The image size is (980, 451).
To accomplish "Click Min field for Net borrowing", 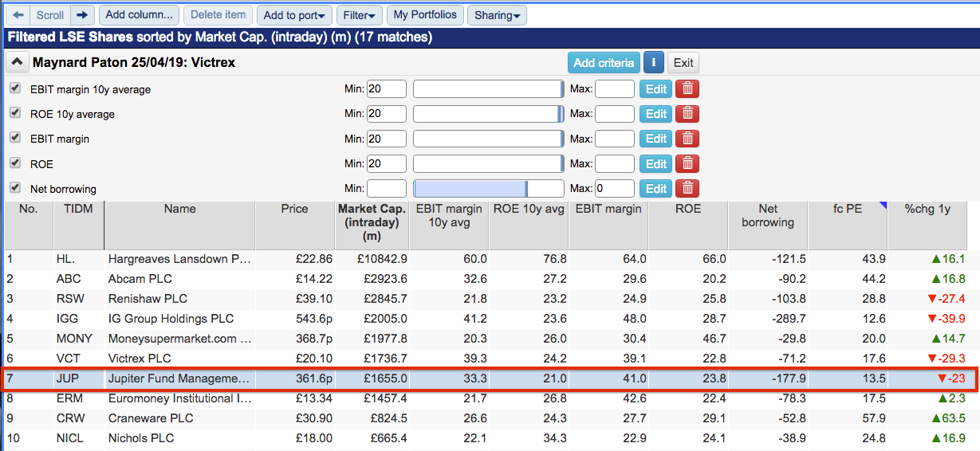I will pos(387,189).
